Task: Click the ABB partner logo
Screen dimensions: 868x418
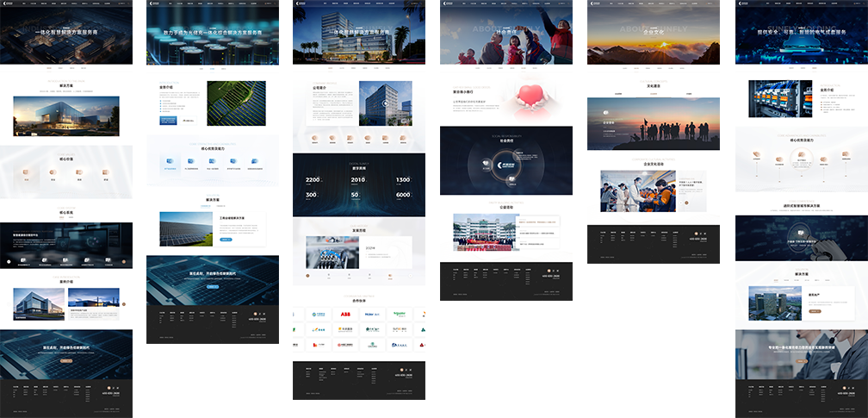Action: click(x=345, y=315)
